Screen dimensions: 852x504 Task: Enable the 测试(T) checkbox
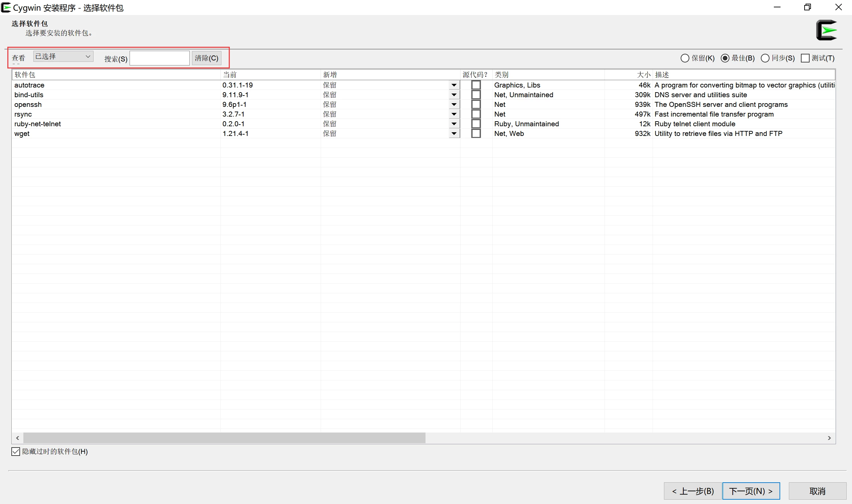[805, 58]
